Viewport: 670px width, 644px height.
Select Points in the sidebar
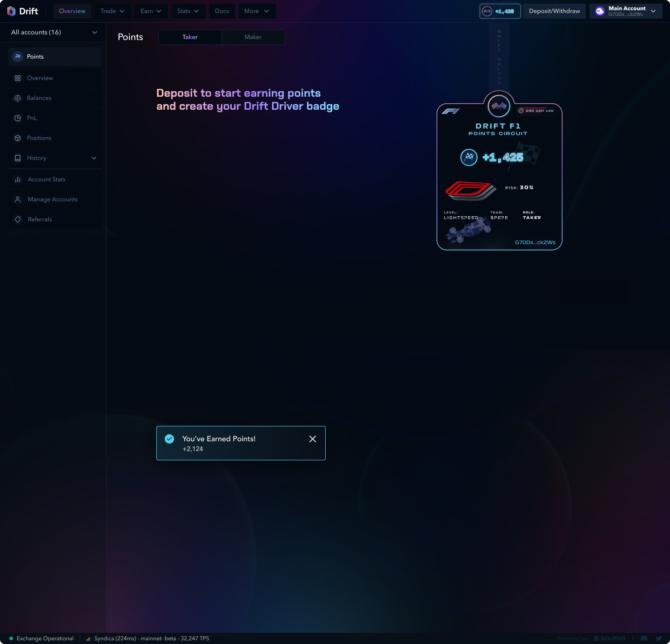coord(55,57)
